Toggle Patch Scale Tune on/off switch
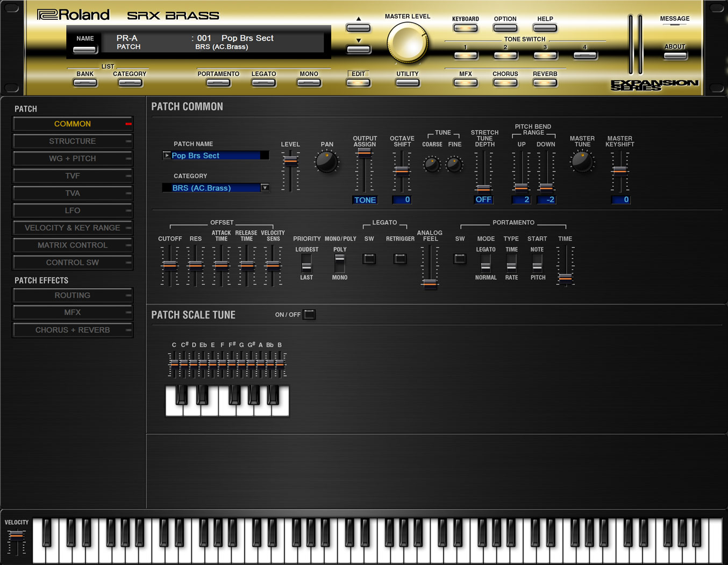The width and height of the screenshot is (728, 565). point(309,314)
